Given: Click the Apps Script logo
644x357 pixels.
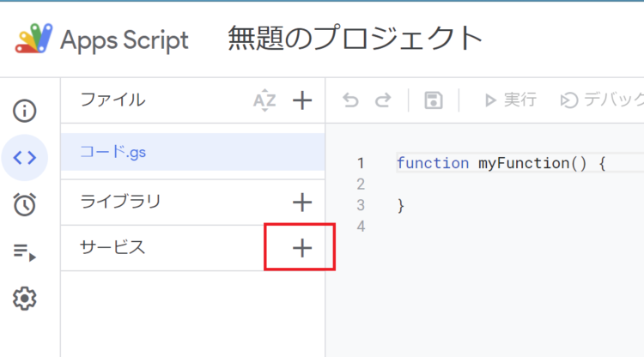Looking at the screenshot, I should point(33,39).
